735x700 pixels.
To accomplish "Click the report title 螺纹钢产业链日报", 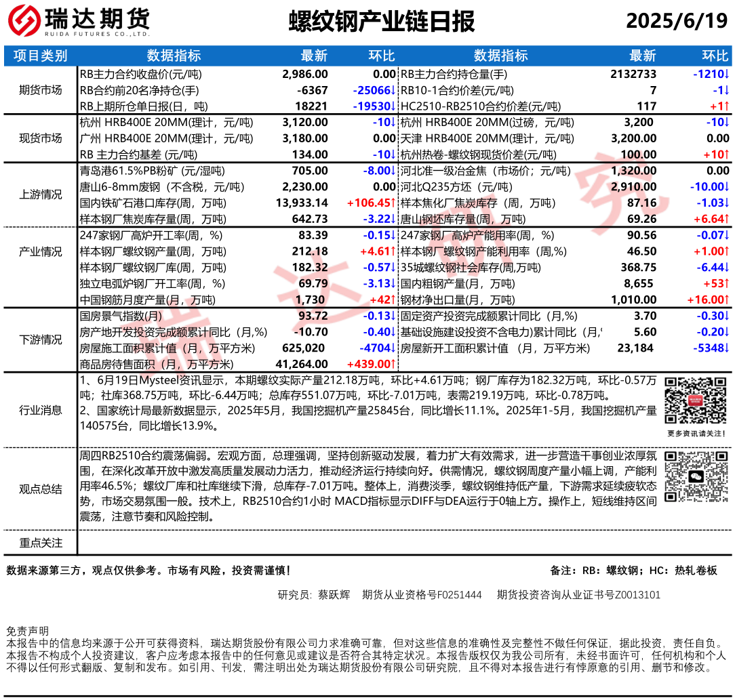I will (x=382, y=22).
